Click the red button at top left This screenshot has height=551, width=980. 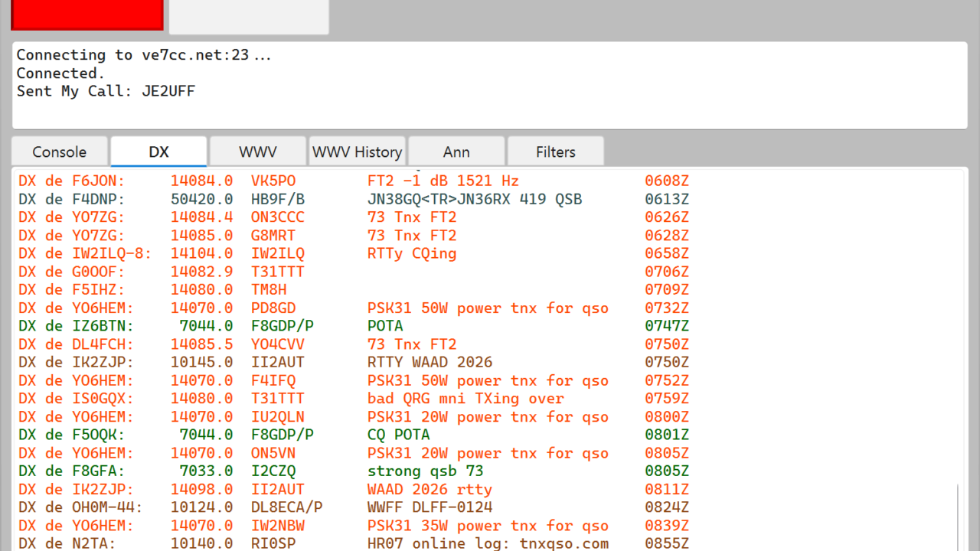[87, 14]
